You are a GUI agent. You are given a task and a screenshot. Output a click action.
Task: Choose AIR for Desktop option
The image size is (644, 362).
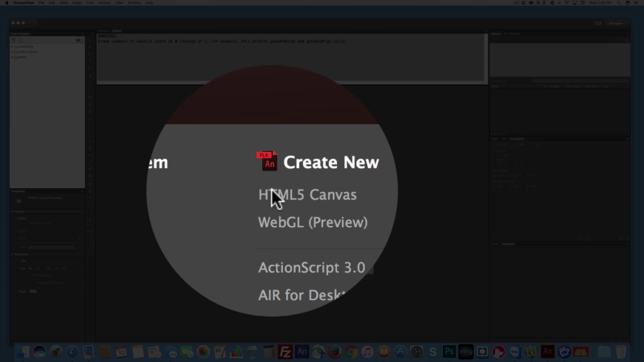pos(302,295)
